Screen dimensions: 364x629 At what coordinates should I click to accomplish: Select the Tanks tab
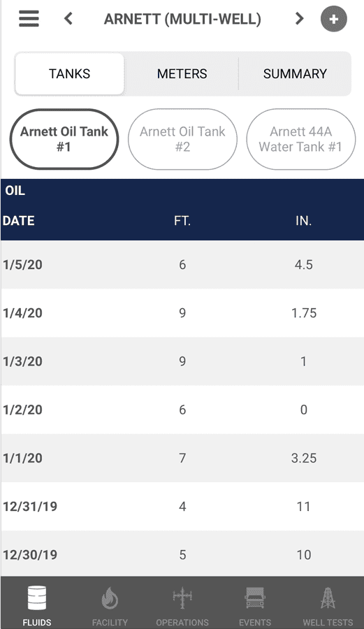tap(69, 74)
